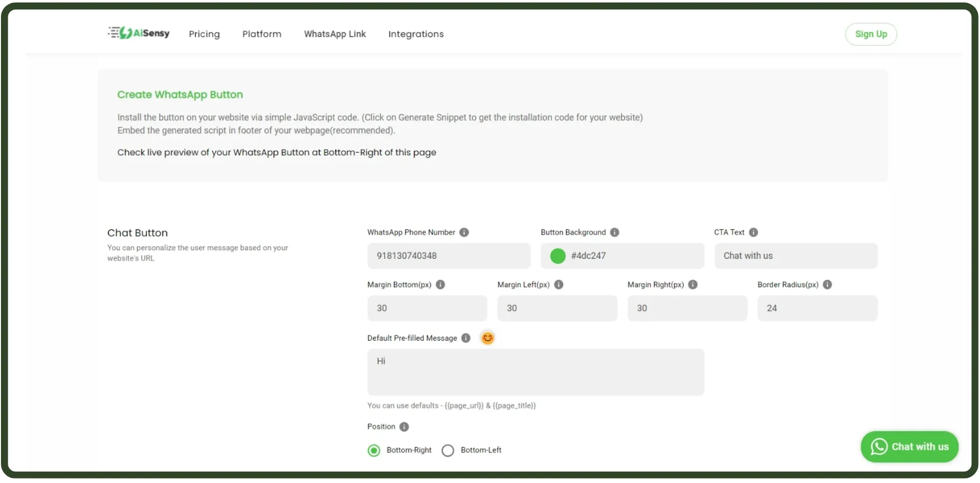Image resolution: width=980 pixels, height=483 pixels.
Task: Open info icon for Button Background
Action: (x=614, y=232)
